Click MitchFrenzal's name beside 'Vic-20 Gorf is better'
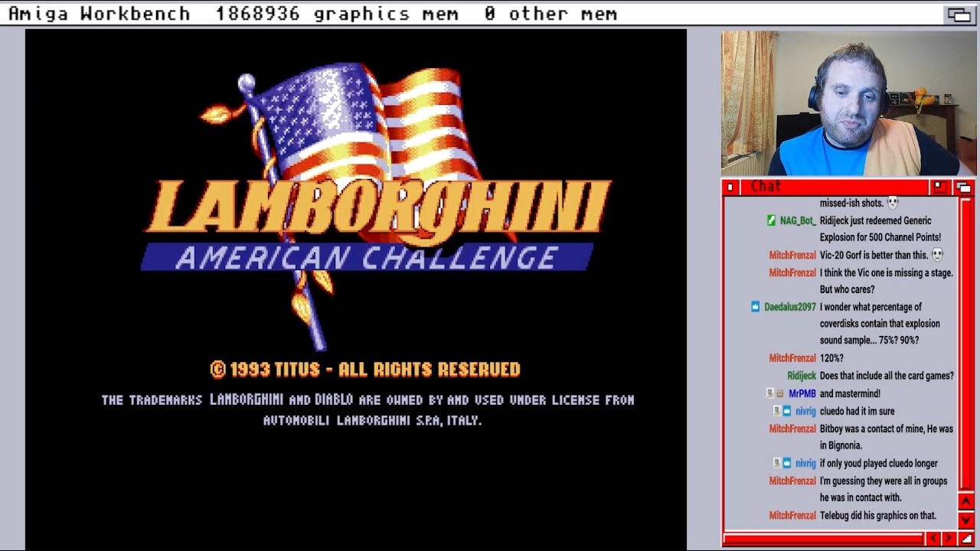980x551 pixels. 792,255
